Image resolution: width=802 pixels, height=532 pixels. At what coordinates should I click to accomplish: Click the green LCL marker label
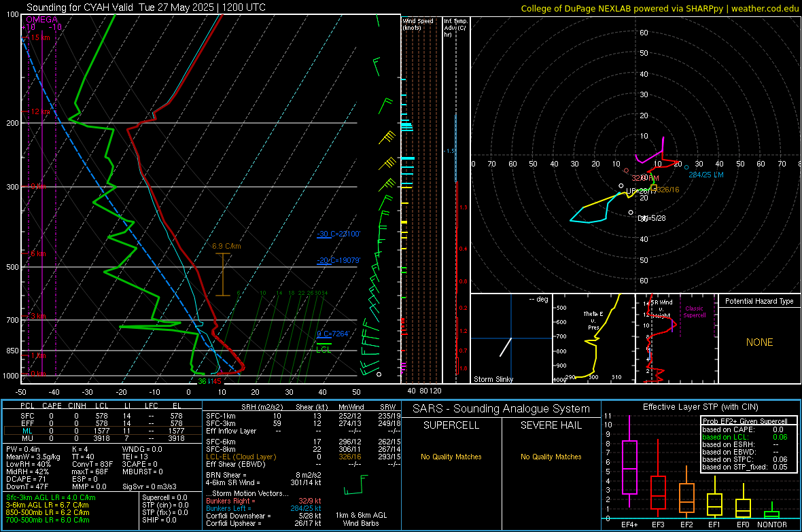point(324,349)
